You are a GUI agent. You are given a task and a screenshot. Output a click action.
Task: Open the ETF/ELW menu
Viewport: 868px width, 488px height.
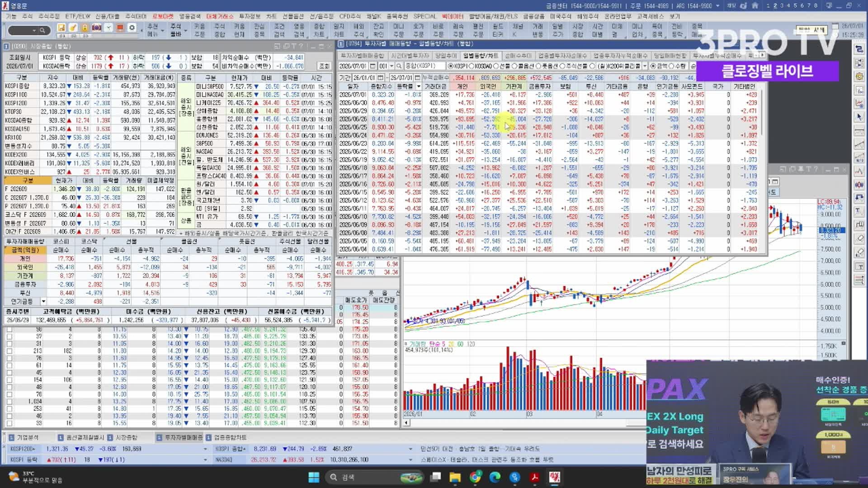(x=77, y=16)
